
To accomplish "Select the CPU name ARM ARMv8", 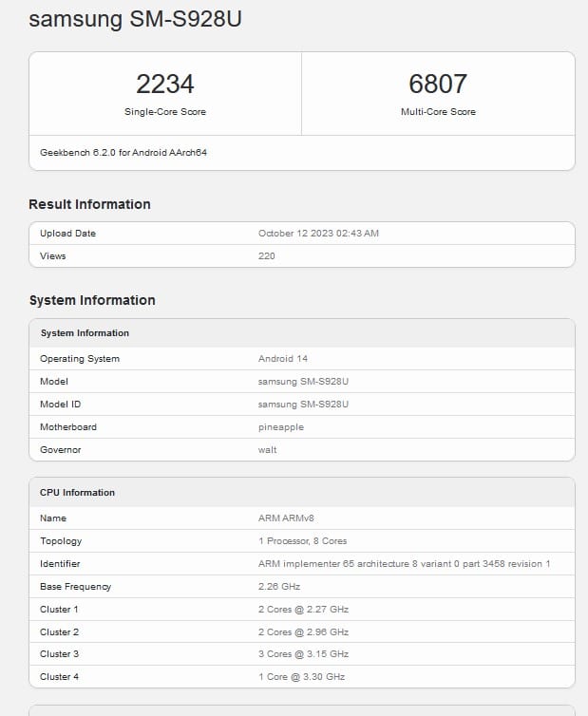I will (286, 518).
